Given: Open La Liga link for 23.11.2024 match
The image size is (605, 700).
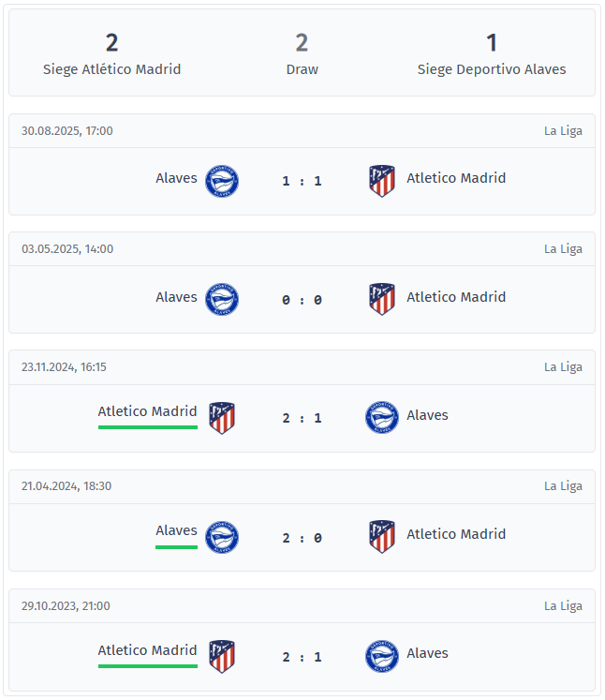Looking at the screenshot, I should click(x=563, y=367).
